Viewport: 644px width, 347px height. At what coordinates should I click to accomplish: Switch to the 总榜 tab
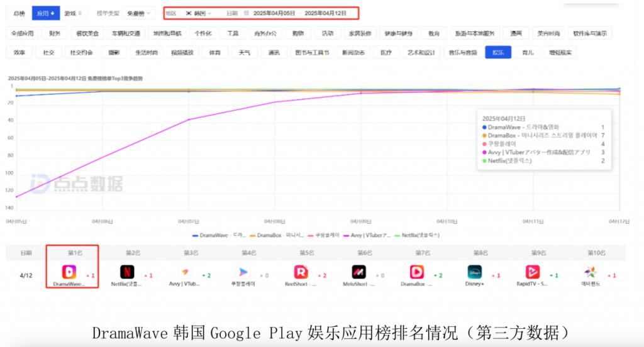pos(19,13)
